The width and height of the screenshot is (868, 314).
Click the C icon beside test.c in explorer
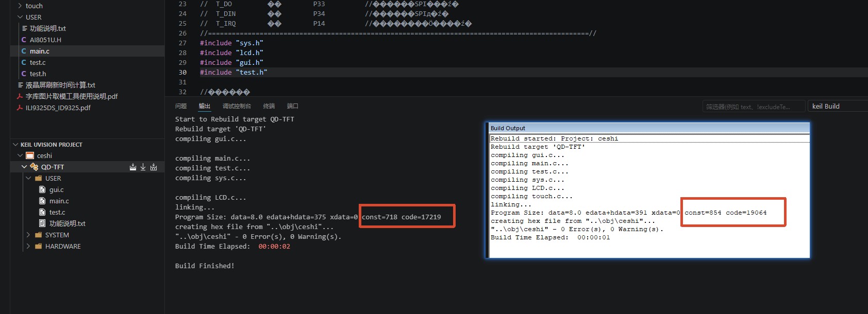24,62
